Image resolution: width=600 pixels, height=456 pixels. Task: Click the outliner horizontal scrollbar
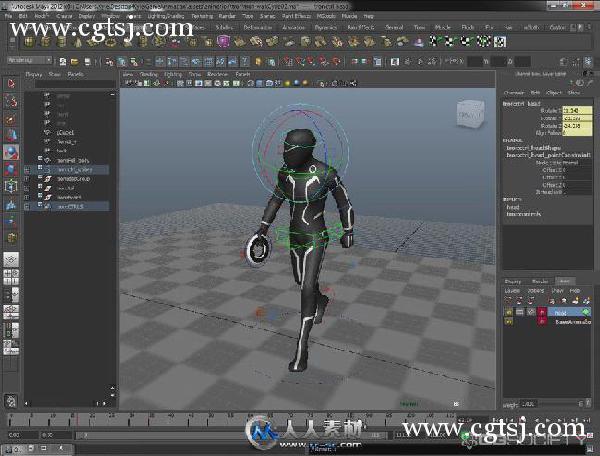pyautogui.click(x=65, y=403)
